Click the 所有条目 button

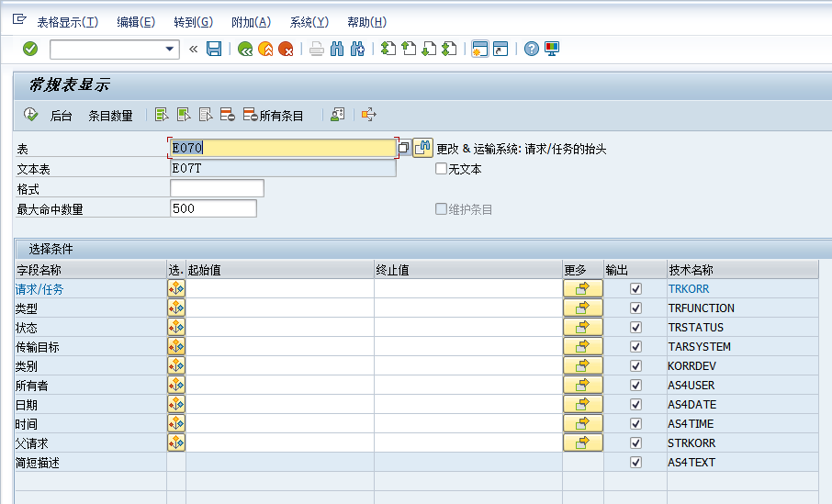pos(274,115)
